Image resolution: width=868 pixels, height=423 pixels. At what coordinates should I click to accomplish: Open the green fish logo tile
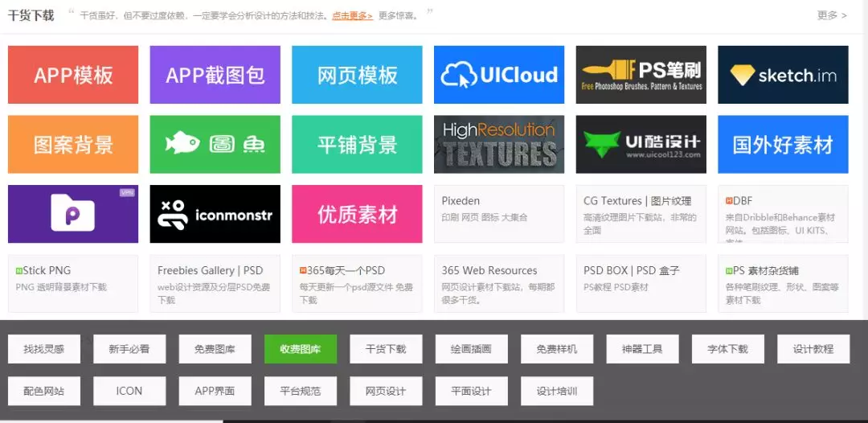215,145
